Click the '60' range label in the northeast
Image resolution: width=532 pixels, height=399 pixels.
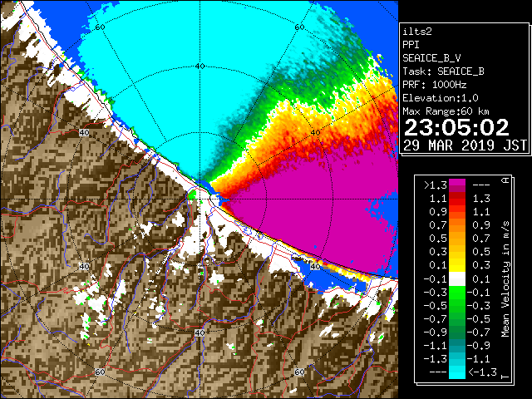click(x=299, y=27)
